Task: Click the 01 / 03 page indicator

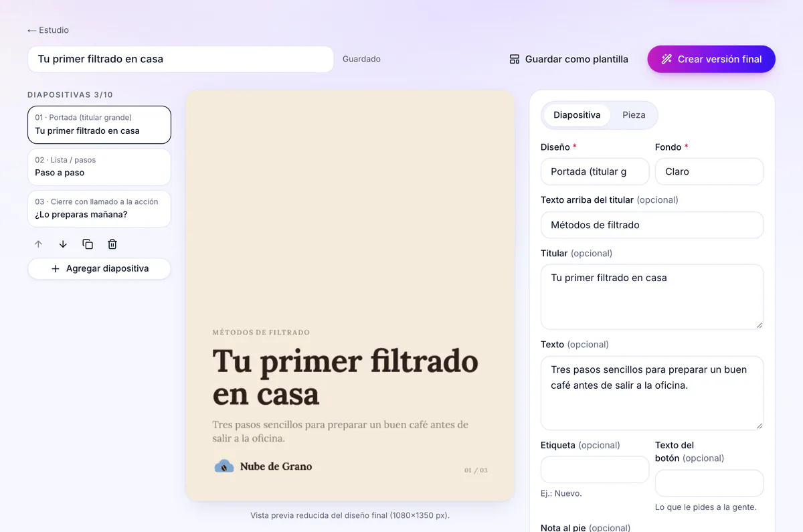Action: tap(476, 470)
